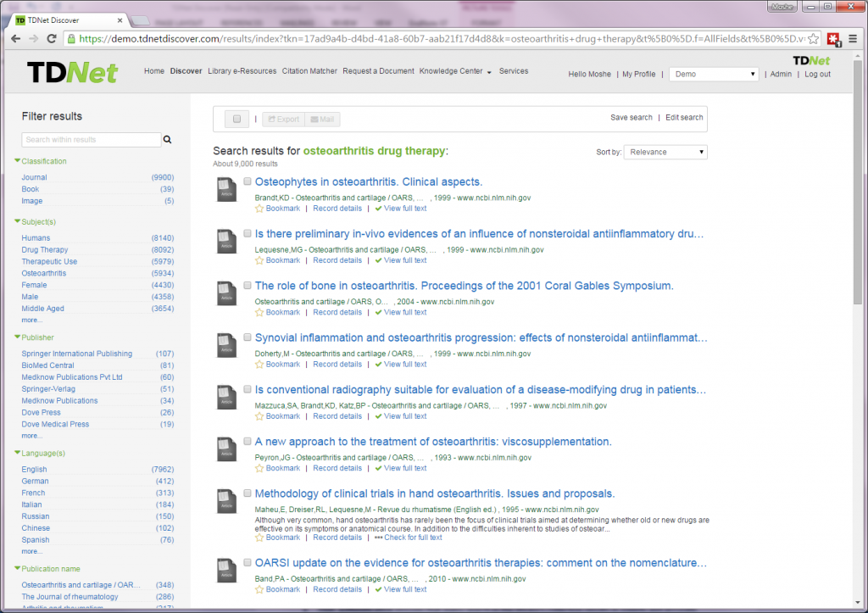Click bookmark star for Mazzuca,SA result
The image size is (868, 613).
click(x=259, y=417)
